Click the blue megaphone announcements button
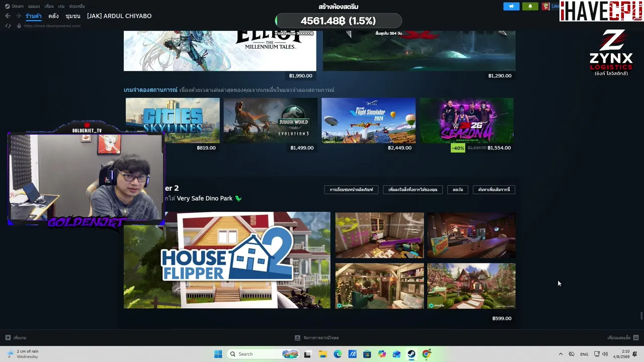The height and width of the screenshot is (362, 644). 511,7
